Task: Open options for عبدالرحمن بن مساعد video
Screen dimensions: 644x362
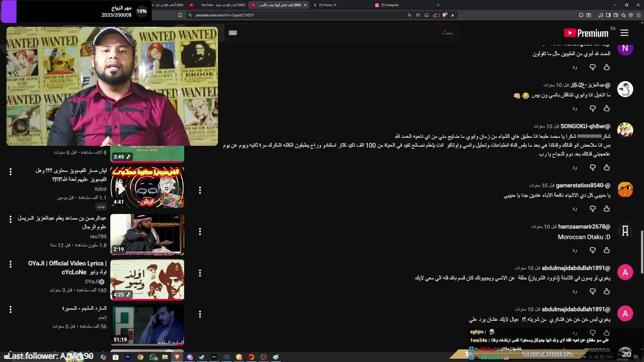Action: pos(200,231)
